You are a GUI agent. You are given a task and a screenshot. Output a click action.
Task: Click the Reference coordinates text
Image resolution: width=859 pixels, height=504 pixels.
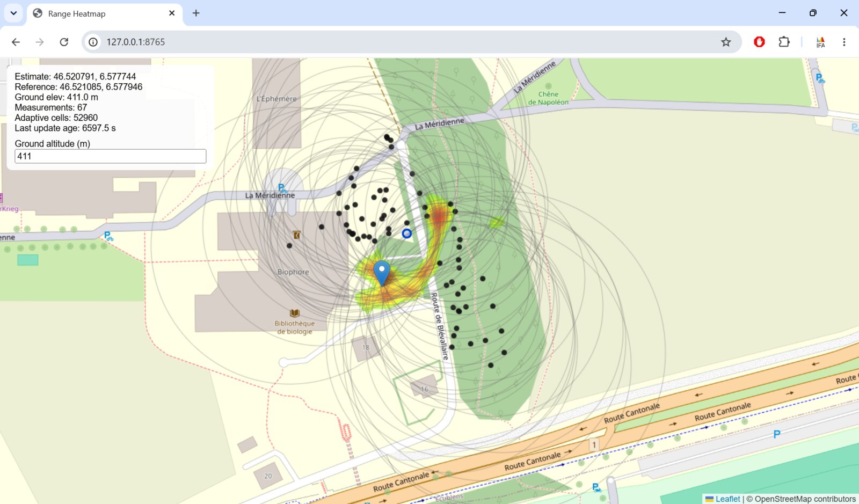78,87
